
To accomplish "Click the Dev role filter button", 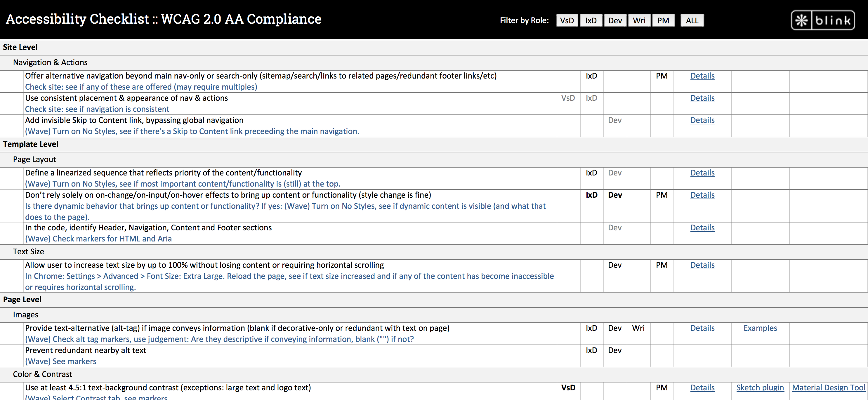I will (x=615, y=20).
